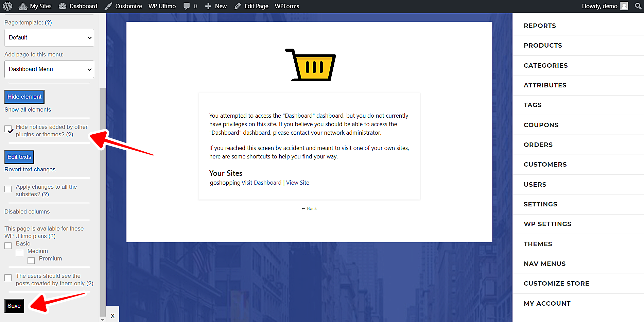Check the Basic plan checkbox
The image size is (644, 322).
pos(8,245)
